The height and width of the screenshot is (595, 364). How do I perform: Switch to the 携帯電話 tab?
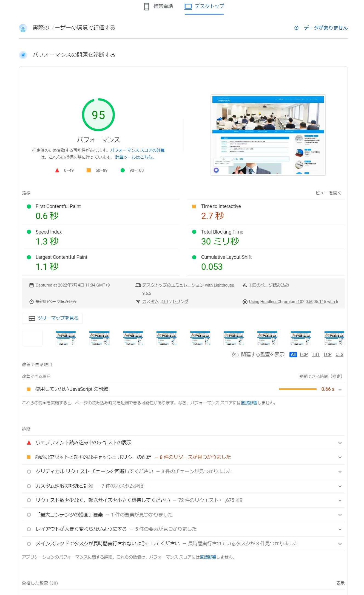click(x=158, y=6)
